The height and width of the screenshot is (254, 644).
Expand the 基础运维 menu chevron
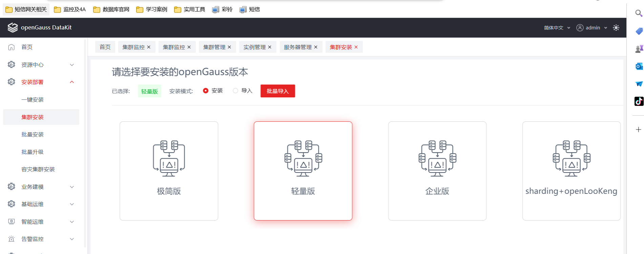click(x=72, y=204)
